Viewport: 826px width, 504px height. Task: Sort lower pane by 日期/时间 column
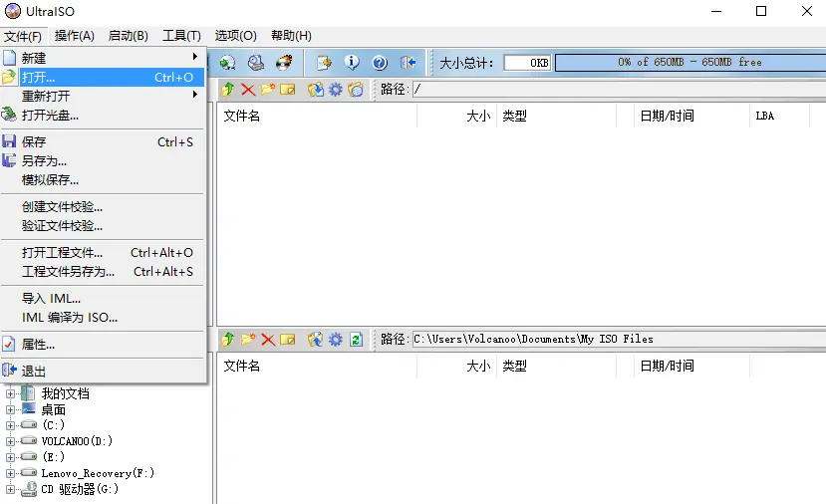point(691,366)
